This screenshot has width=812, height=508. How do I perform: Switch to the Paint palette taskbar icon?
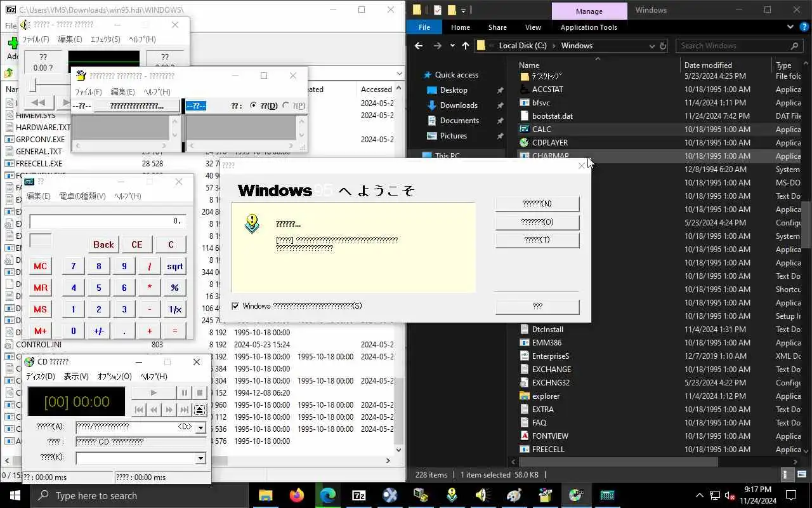(514, 495)
